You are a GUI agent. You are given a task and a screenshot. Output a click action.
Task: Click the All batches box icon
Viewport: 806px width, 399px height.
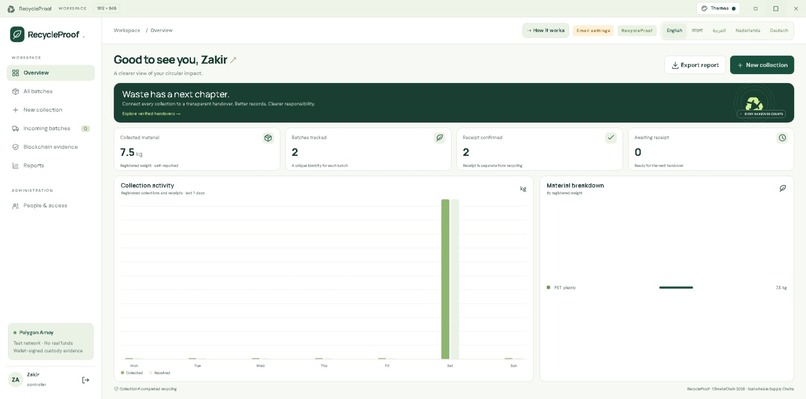[x=15, y=92]
